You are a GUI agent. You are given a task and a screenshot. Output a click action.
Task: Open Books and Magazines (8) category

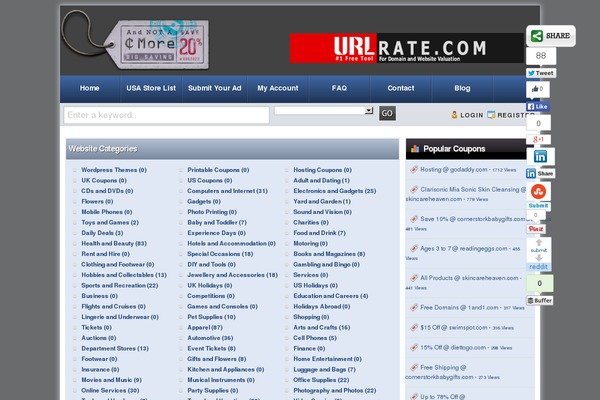(x=329, y=254)
